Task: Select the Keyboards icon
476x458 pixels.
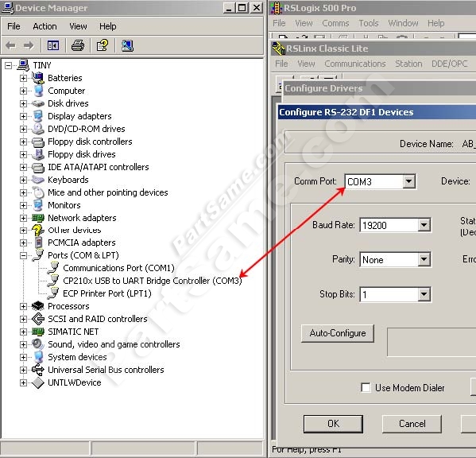Action: pos(38,180)
